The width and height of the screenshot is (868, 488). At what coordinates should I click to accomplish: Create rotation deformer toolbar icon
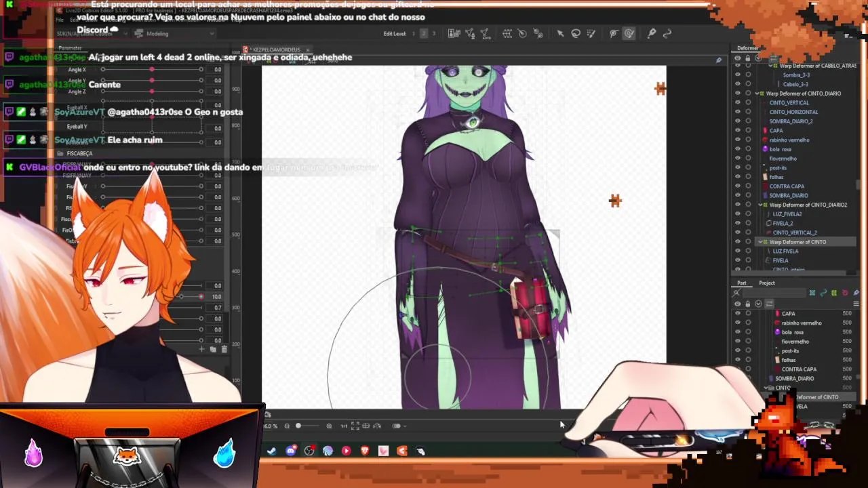522,33
